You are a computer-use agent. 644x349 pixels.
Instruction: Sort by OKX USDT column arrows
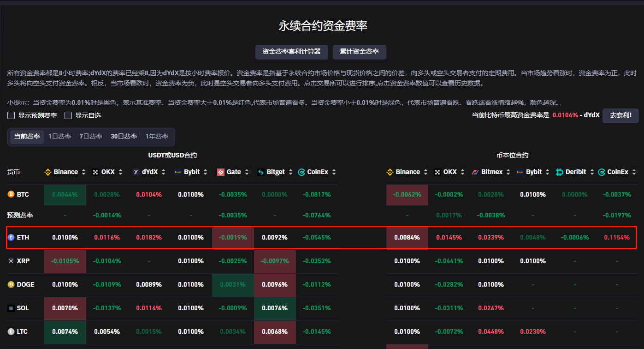click(120, 172)
